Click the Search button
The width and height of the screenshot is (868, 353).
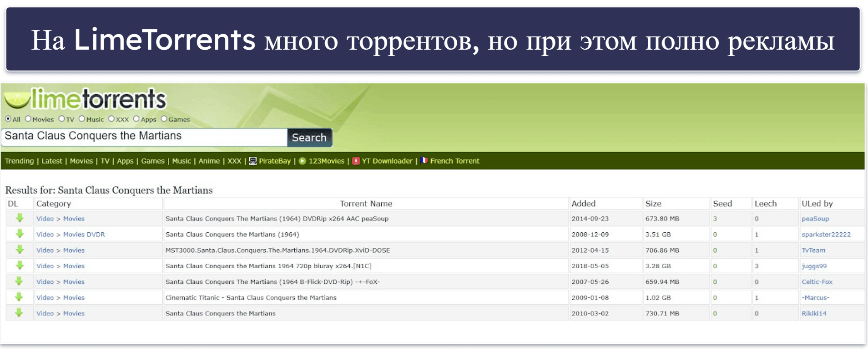point(309,138)
